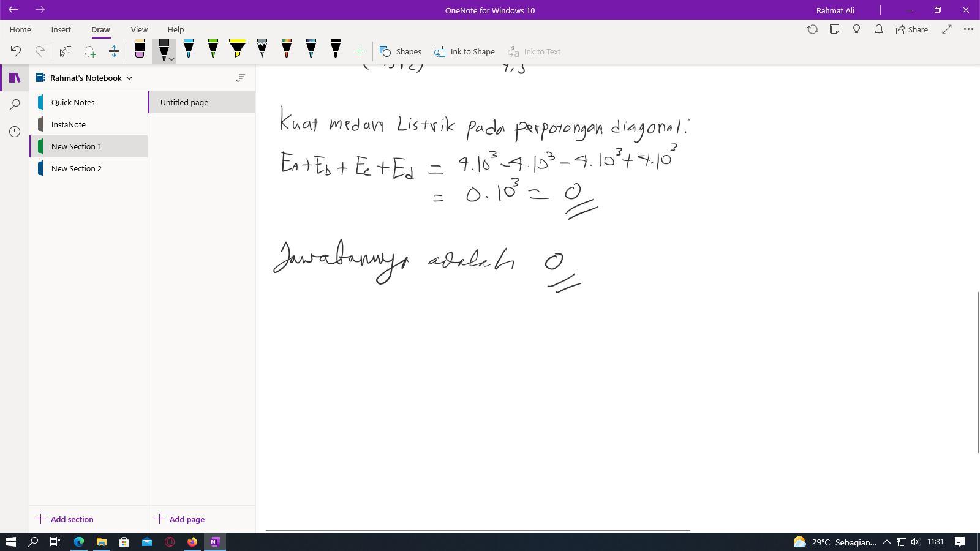The width and height of the screenshot is (980, 551).
Task: Launch Microsoft Edge from the taskbar
Action: tap(79, 542)
